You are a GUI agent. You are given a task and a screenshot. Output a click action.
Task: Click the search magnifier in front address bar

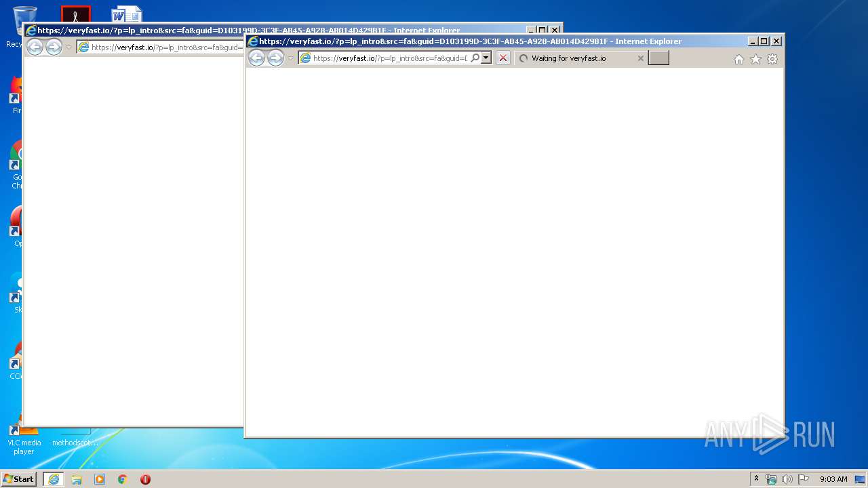click(475, 58)
